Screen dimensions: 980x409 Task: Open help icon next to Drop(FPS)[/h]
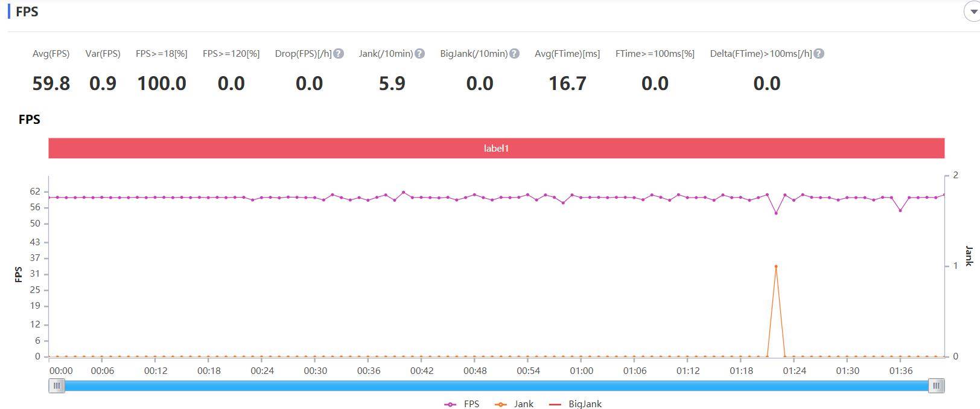click(339, 54)
